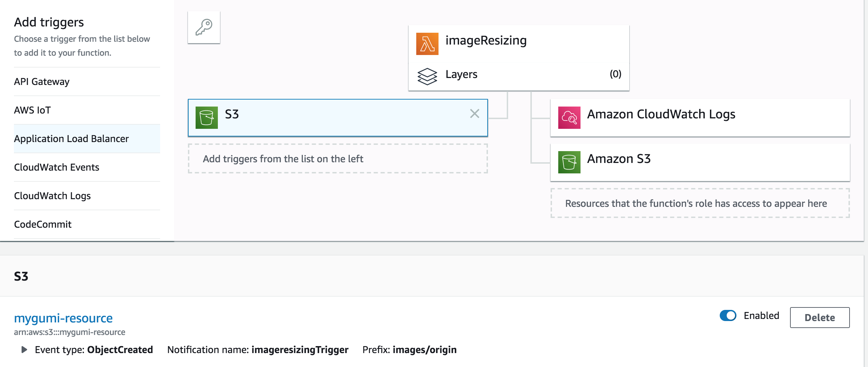Click the Prefix images/origin value

pos(424,350)
